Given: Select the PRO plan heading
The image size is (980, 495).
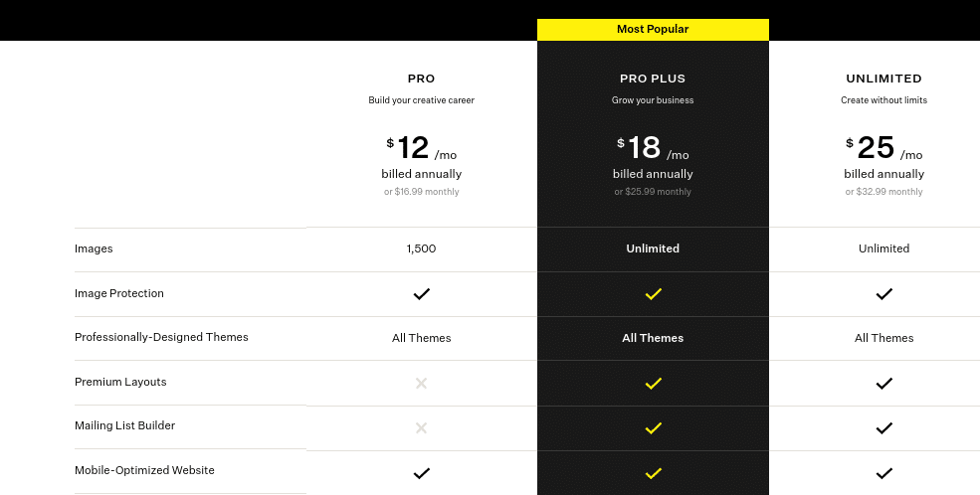Looking at the screenshot, I should (x=421, y=79).
